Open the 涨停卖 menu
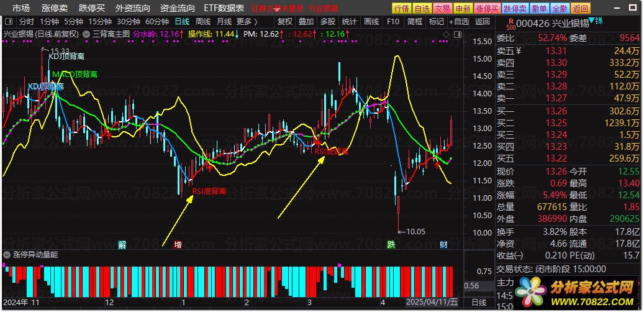The image size is (644, 312). pyautogui.click(x=55, y=8)
